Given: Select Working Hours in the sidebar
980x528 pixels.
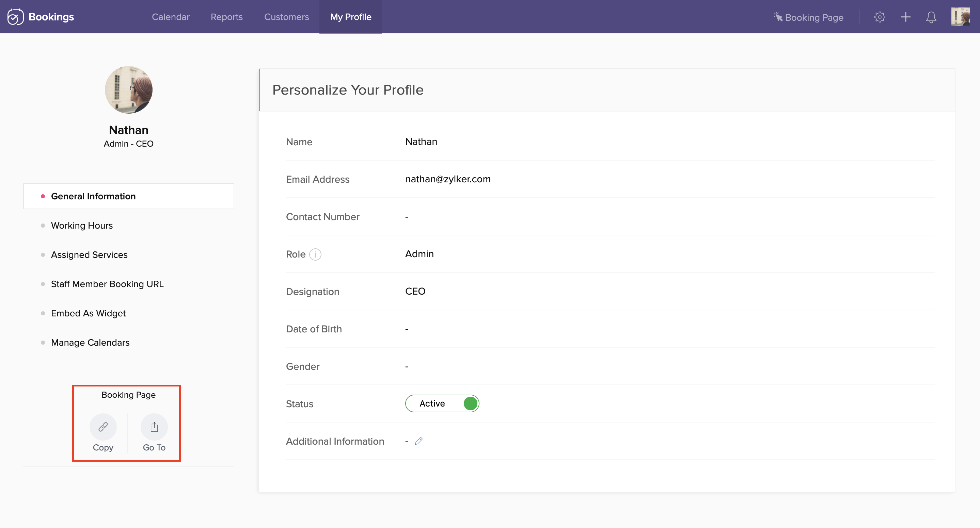Looking at the screenshot, I should (x=82, y=226).
